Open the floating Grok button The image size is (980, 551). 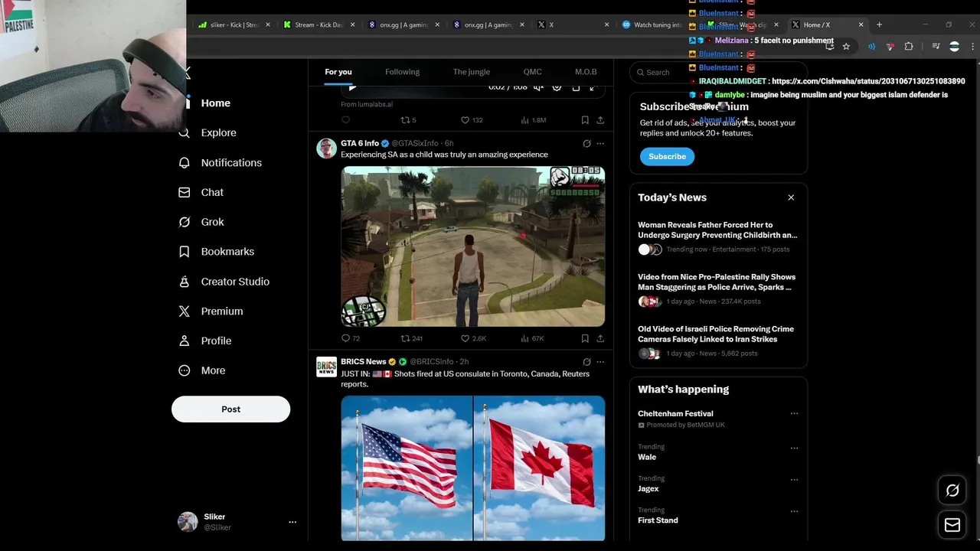coord(952,491)
